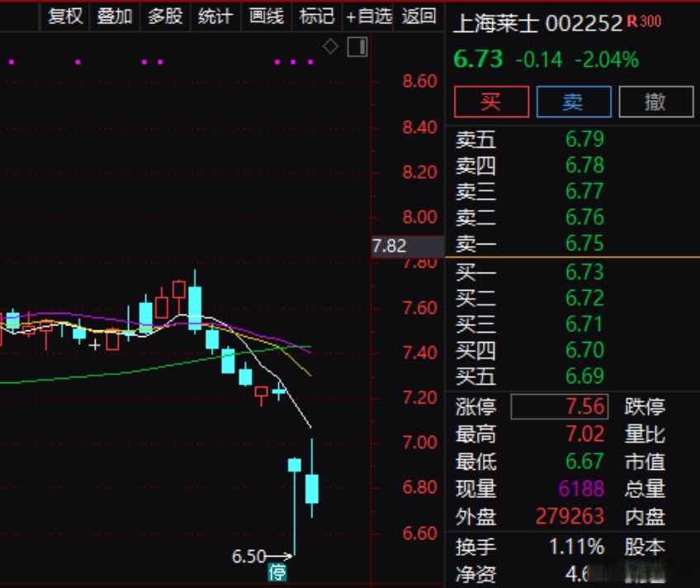Select the 买三 price 6.71

point(584,324)
